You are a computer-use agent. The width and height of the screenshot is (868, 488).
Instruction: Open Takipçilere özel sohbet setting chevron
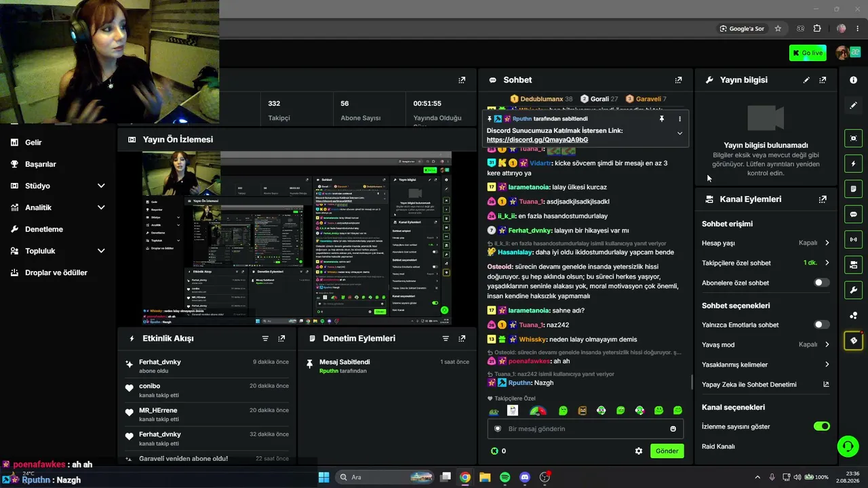(827, 263)
